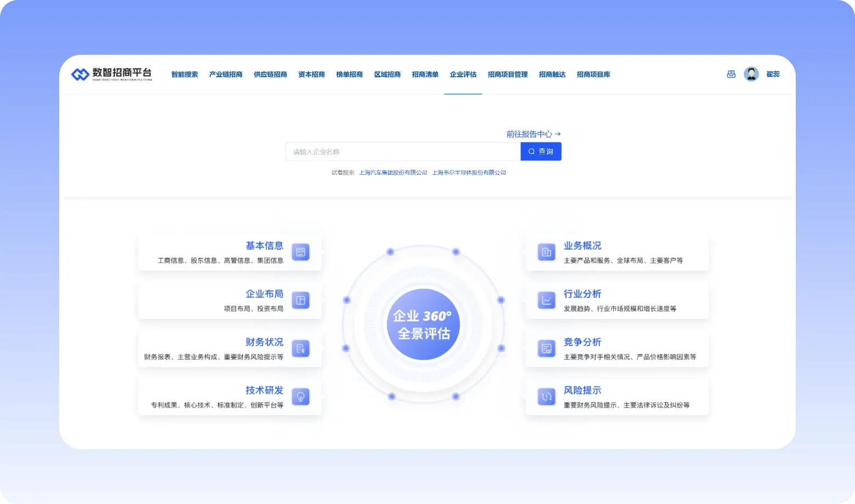The width and height of the screenshot is (855, 504).
Task: Switch to the 智能搜索 tab
Action: coord(184,74)
